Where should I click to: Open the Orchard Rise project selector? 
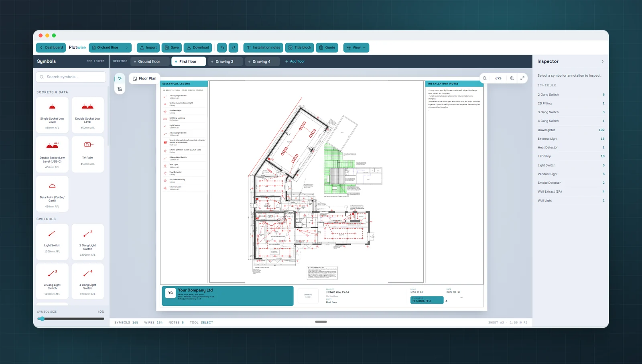110,47
